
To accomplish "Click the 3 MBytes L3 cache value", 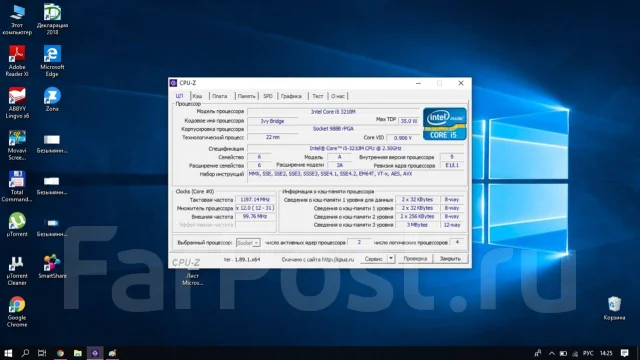I will pyautogui.click(x=417, y=225).
